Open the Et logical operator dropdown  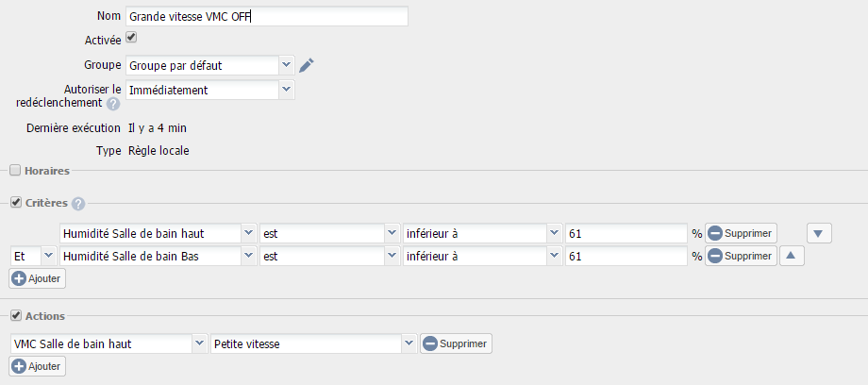[x=33, y=256]
